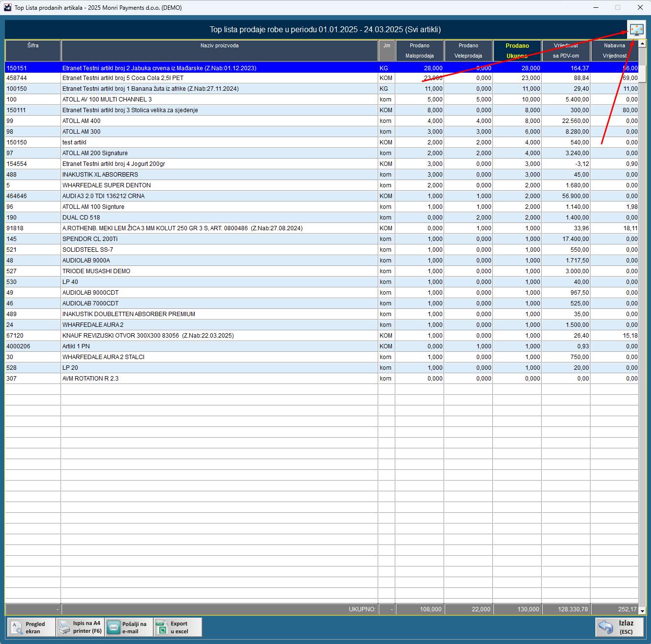Select INAKUSTIK DOUBLETTEN ABSORBER PREMIUM row

(322, 314)
